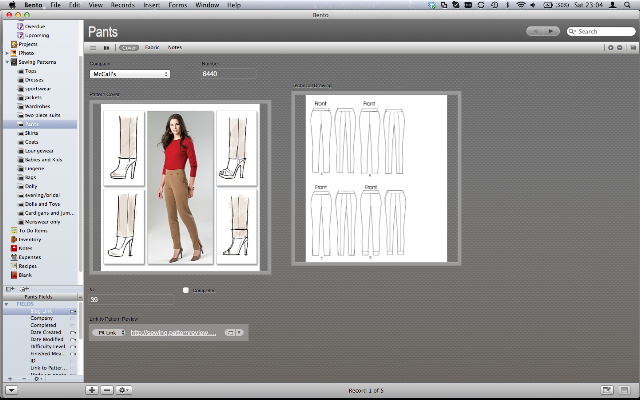Screen dimensions: 640x400
Task: Click the Search field
Action: coord(599,32)
